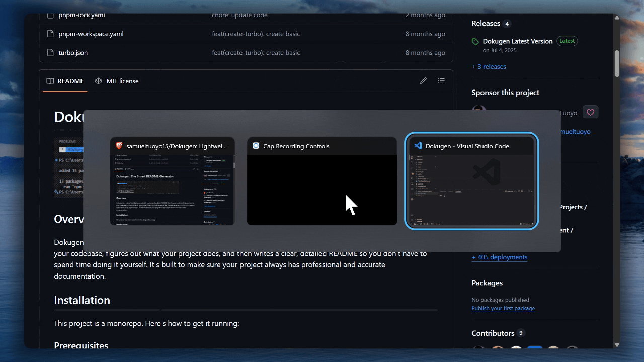Open the README outline list icon
This screenshot has width=644, height=362.
[x=441, y=81]
